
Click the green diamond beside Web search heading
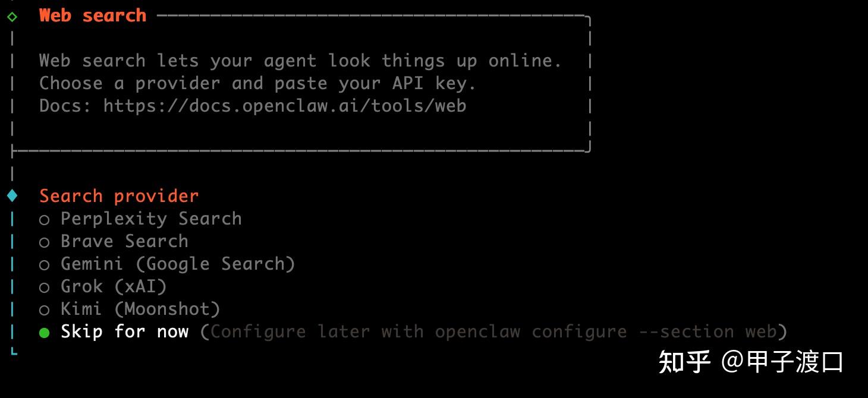click(12, 16)
